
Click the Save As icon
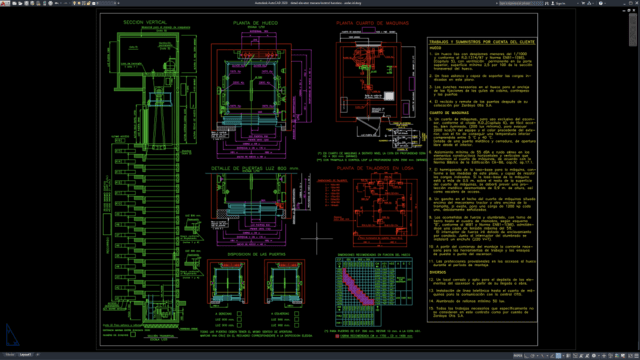tap(32, 3)
